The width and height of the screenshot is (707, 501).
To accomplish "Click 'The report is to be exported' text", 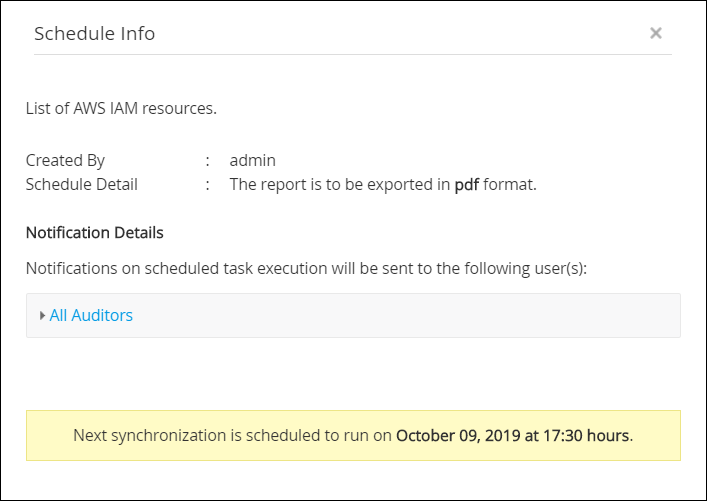I will (x=340, y=184).
